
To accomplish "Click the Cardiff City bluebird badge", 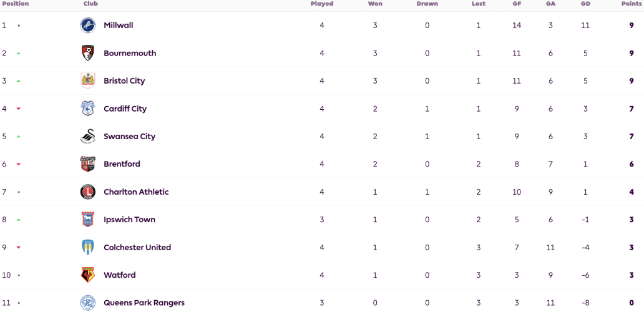I will click(88, 109).
